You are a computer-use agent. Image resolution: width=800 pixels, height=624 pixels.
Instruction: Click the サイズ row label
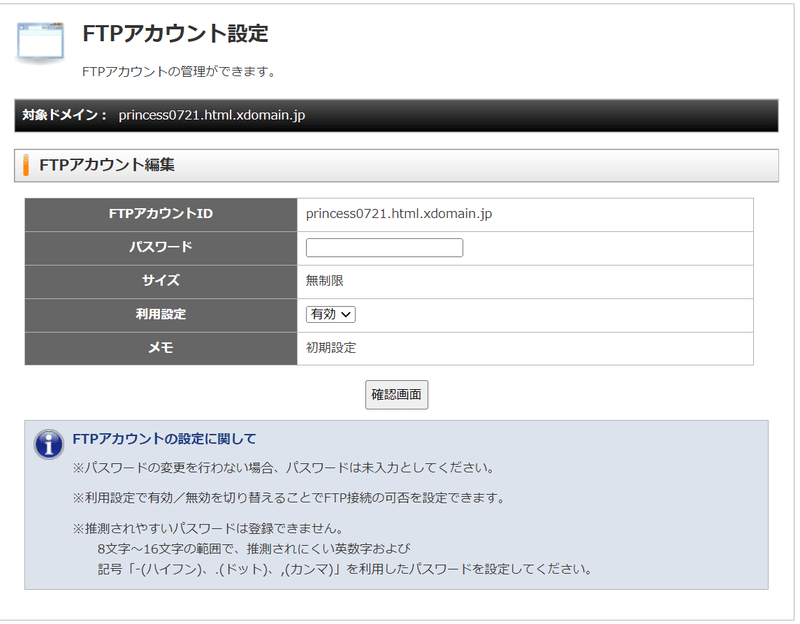pos(161,281)
